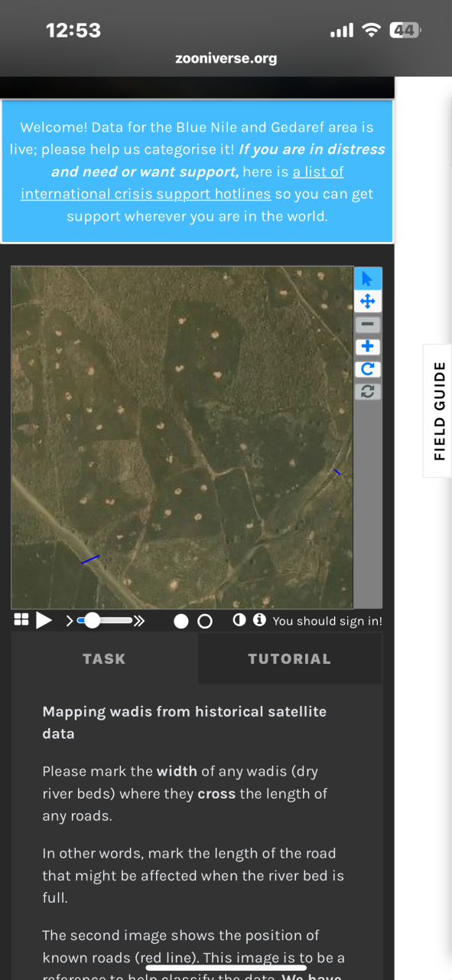Open the TUTORIAL tab

click(x=289, y=658)
